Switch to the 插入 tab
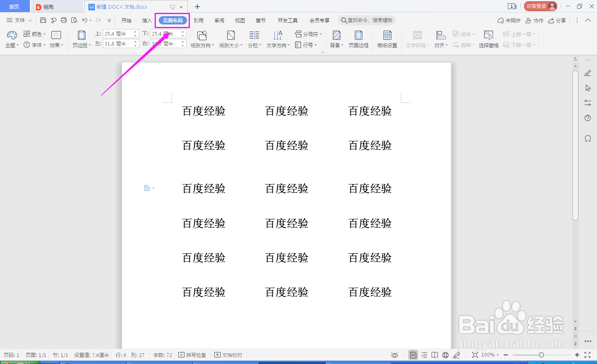The image size is (597, 364). pyautogui.click(x=147, y=20)
